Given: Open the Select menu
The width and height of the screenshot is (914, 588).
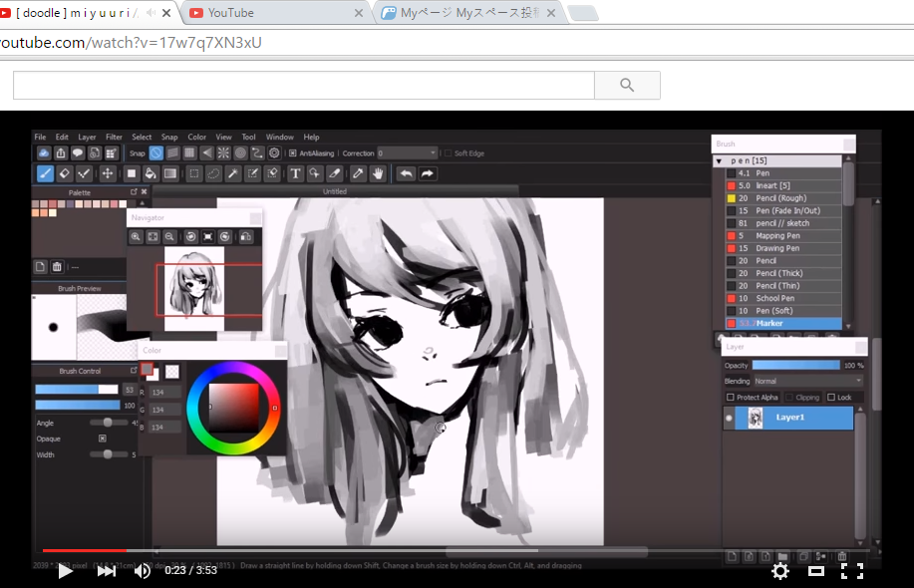Looking at the screenshot, I should click(x=142, y=137).
